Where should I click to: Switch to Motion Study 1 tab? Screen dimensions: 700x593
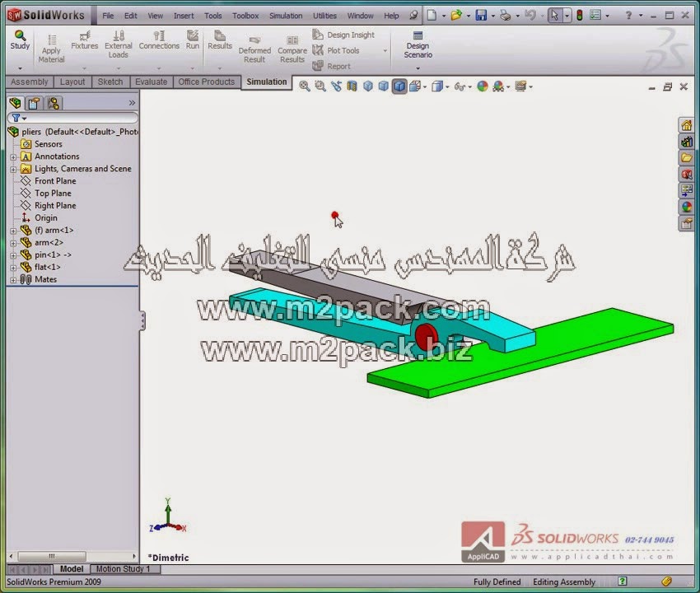125,569
